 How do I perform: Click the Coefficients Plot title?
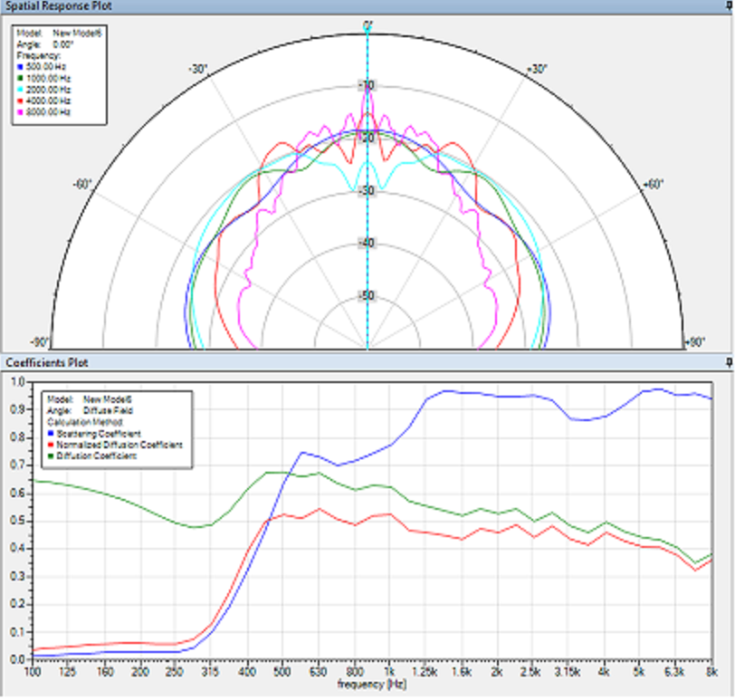pos(47,362)
